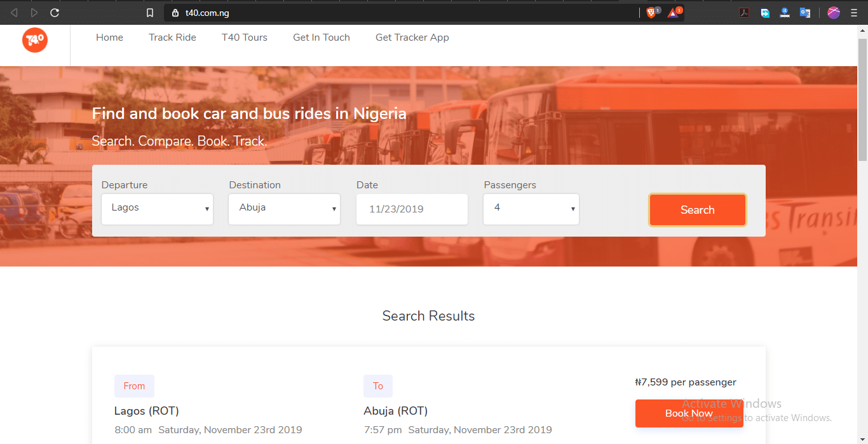This screenshot has width=868, height=444.
Task: Go back to the previous page
Action: [14, 13]
